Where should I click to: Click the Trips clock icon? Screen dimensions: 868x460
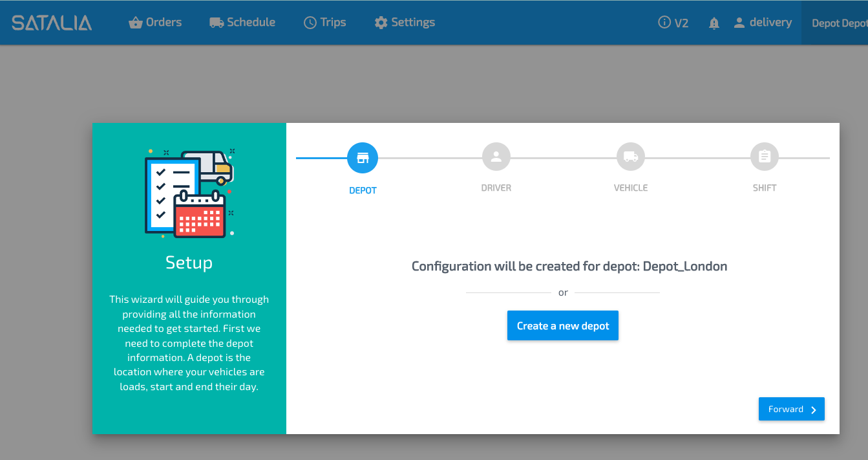(310, 23)
